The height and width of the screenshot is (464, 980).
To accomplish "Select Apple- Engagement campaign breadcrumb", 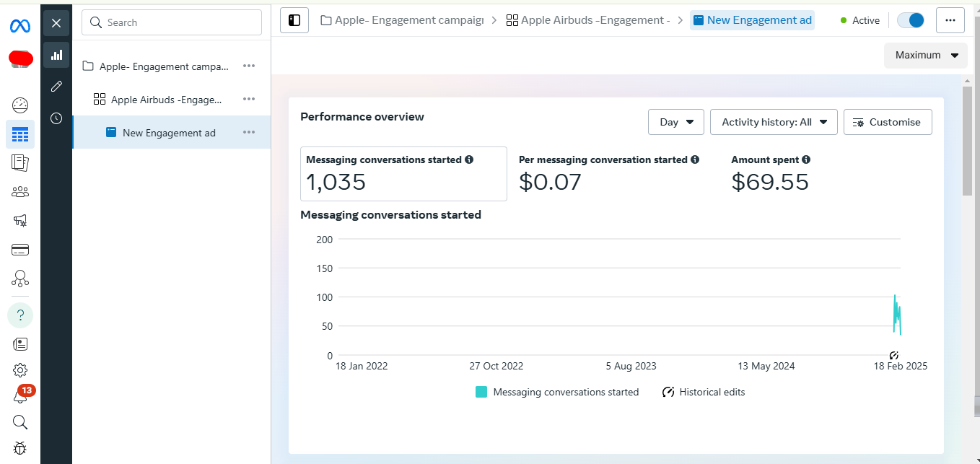I will point(402,20).
